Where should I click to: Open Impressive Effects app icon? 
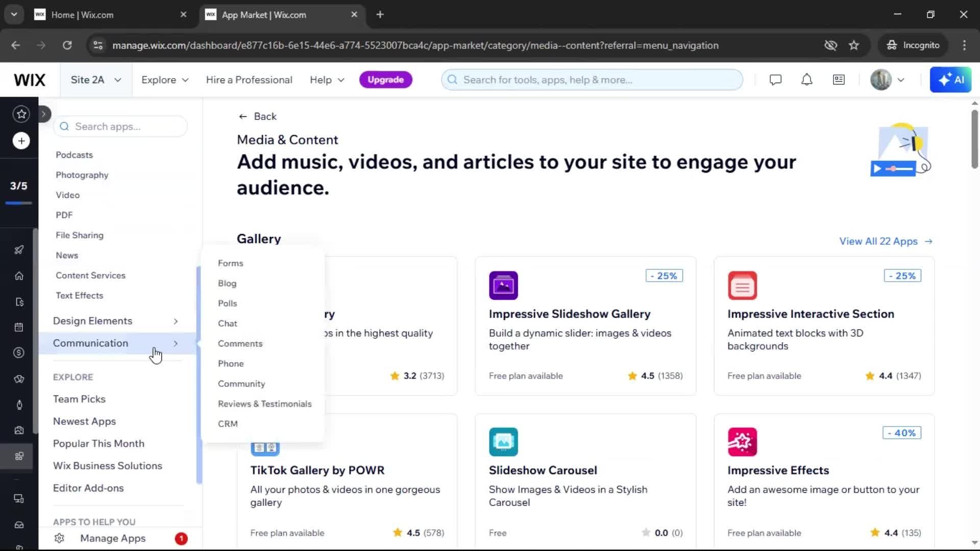(x=742, y=442)
